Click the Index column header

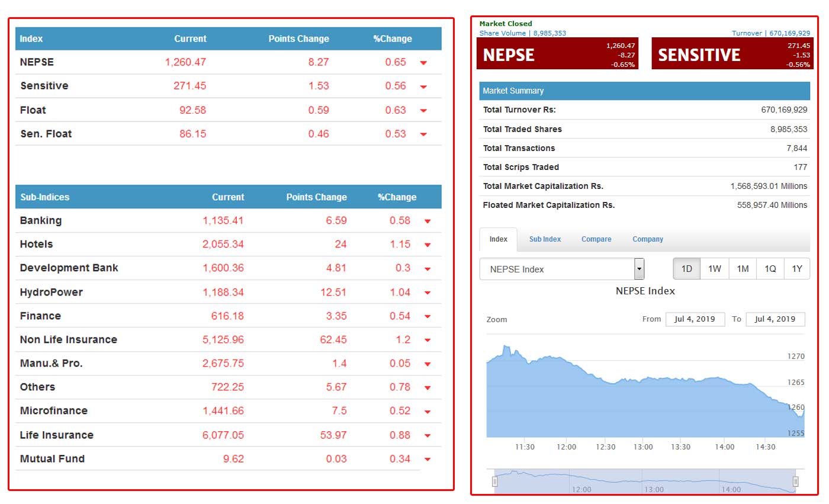coord(31,39)
